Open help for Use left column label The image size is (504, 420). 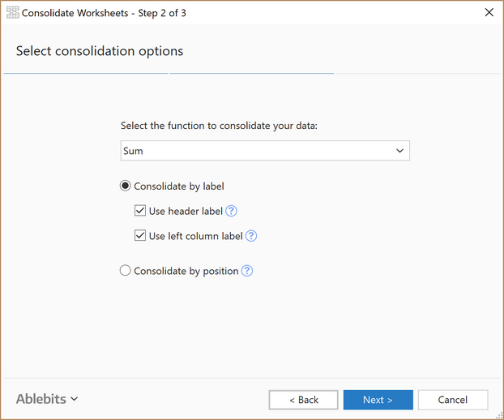coord(251,236)
